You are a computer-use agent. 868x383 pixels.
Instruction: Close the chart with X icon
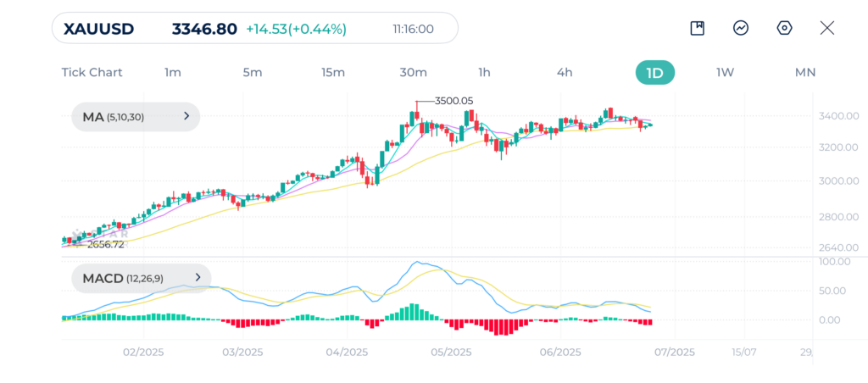(x=827, y=28)
